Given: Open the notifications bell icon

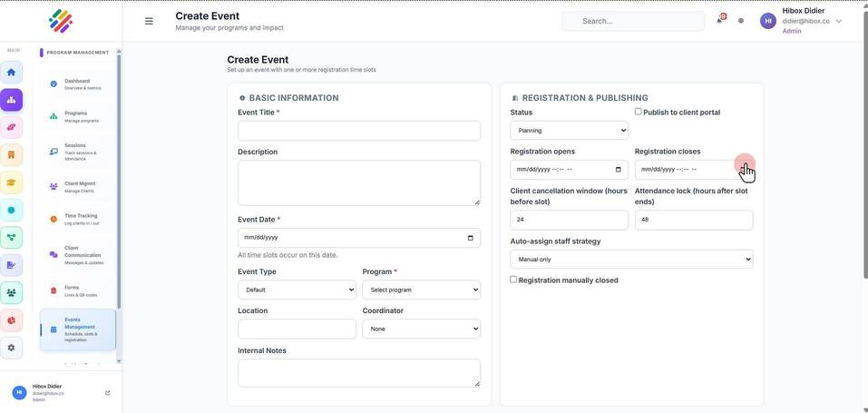Looking at the screenshot, I should point(719,20).
